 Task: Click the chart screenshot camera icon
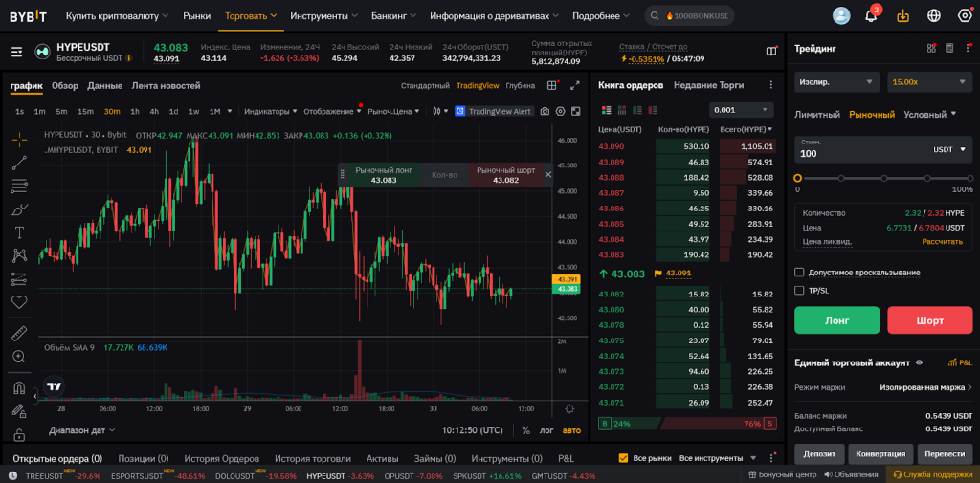(545, 111)
